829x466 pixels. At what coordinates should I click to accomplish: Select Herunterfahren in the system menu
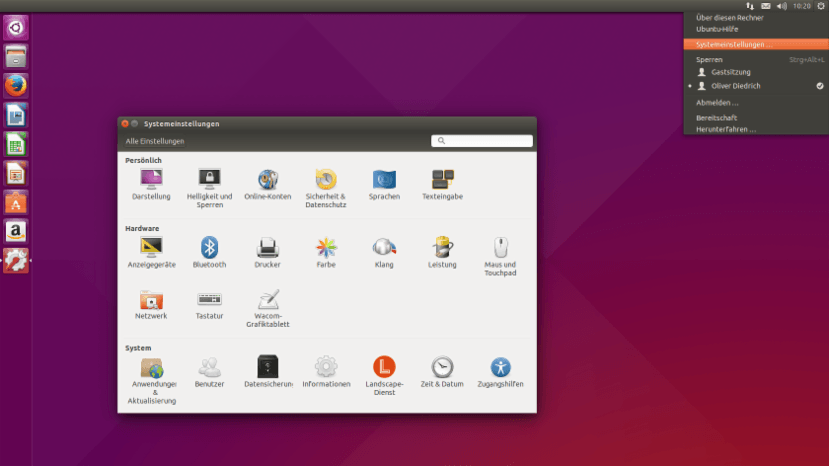point(726,129)
